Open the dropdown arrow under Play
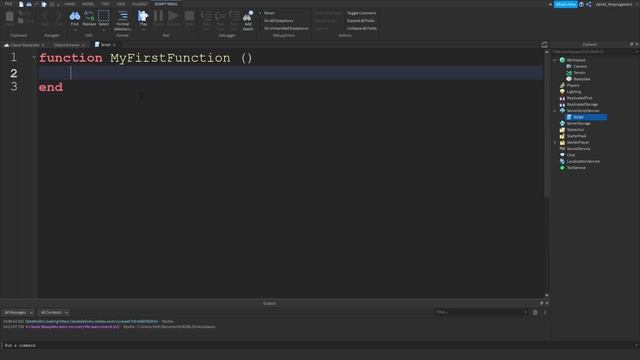This screenshot has height=360, width=640. 143,30
